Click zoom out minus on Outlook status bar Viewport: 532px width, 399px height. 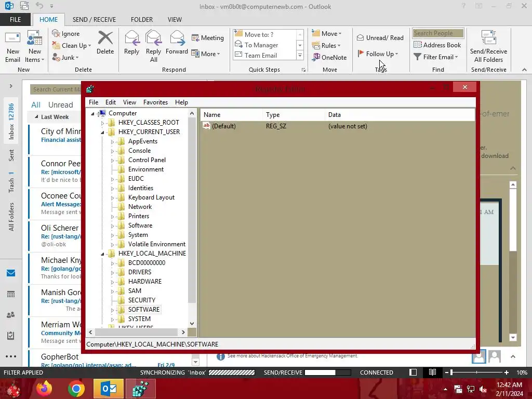pyautogui.click(x=447, y=373)
